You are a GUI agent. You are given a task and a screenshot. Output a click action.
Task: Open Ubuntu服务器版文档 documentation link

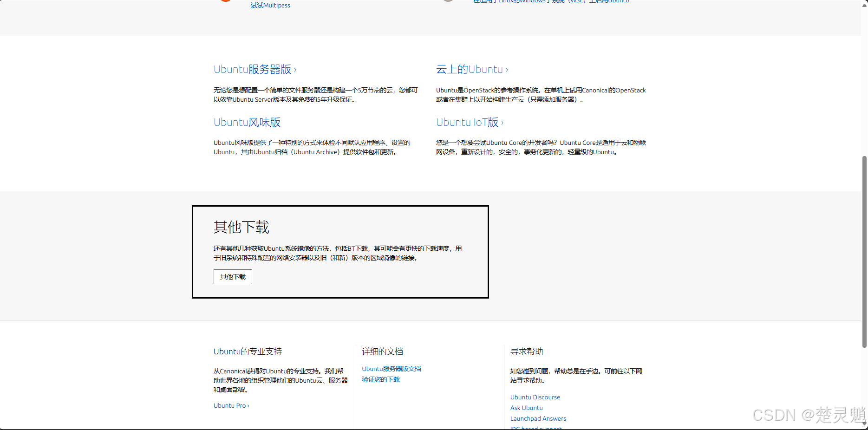click(392, 369)
